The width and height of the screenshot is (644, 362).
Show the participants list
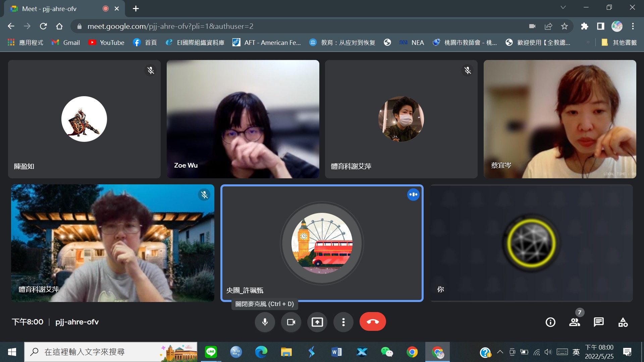pyautogui.click(x=575, y=322)
